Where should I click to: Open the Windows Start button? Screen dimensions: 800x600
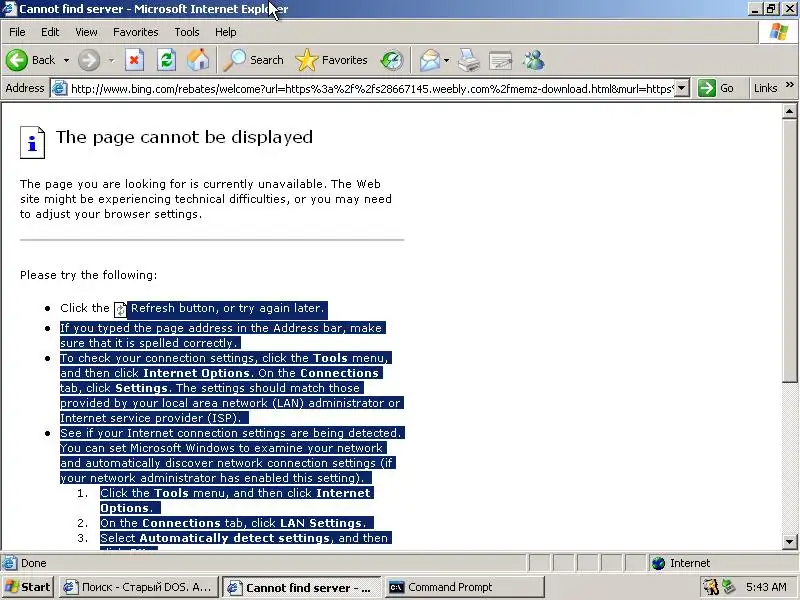click(28, 587)
